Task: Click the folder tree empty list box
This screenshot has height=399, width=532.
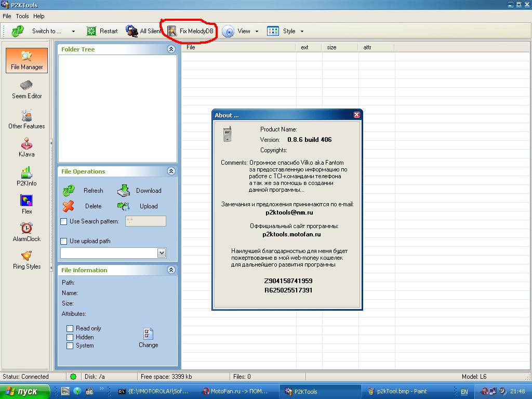Action: pyautogui.click(x=117, y=109)
